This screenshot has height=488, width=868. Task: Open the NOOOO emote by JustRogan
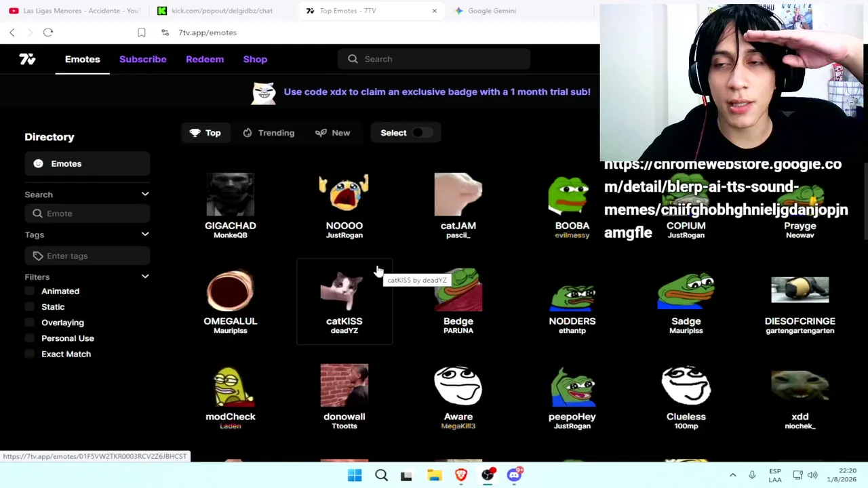coord(344,205)
